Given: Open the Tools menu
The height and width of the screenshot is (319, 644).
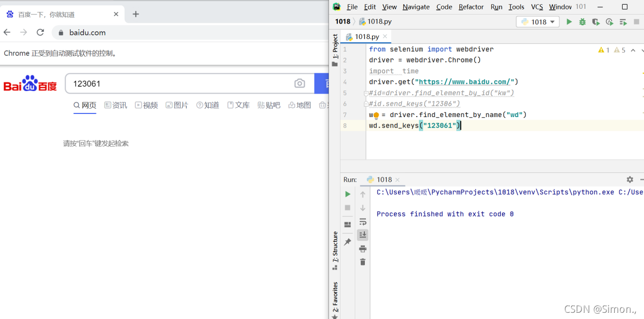Looking at the screenshot, I should tap(516, 7).
